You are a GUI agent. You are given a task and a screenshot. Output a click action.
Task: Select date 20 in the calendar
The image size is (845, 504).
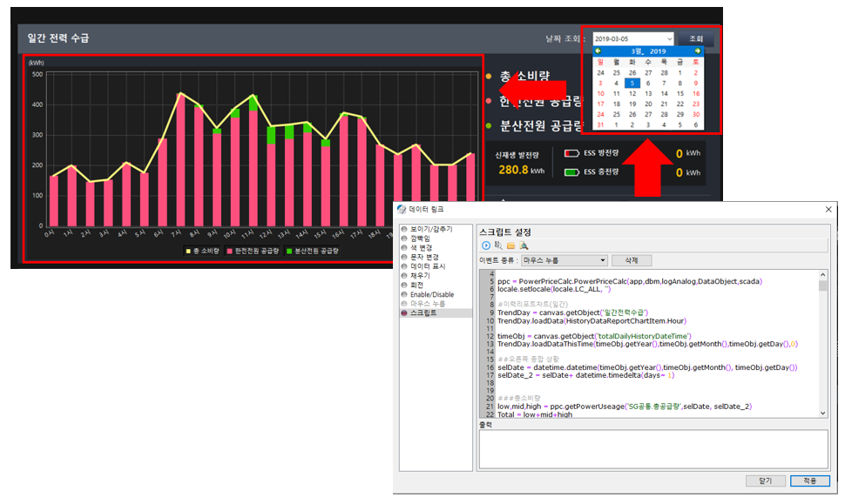click(x=648, y=104)
